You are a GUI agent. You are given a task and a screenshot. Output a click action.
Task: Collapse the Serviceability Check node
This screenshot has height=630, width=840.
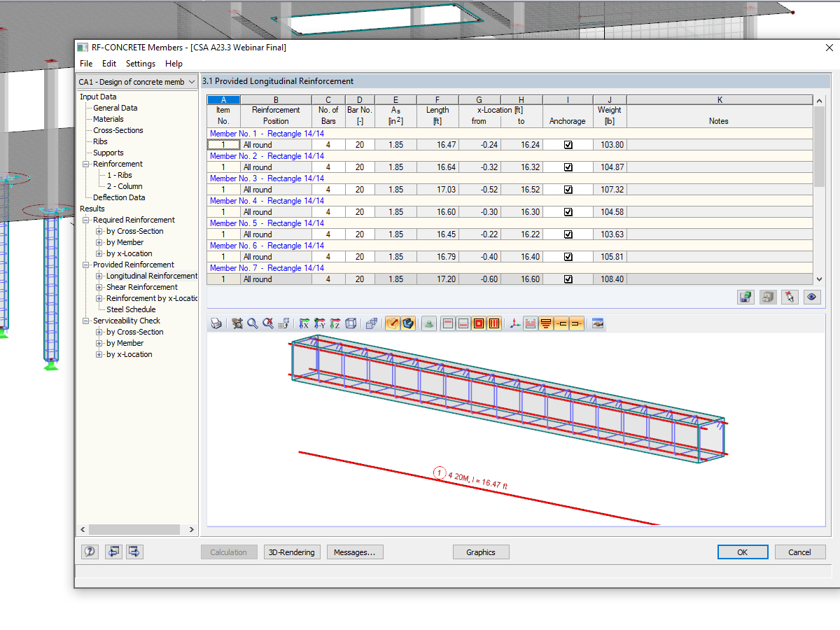coord(86,321)
